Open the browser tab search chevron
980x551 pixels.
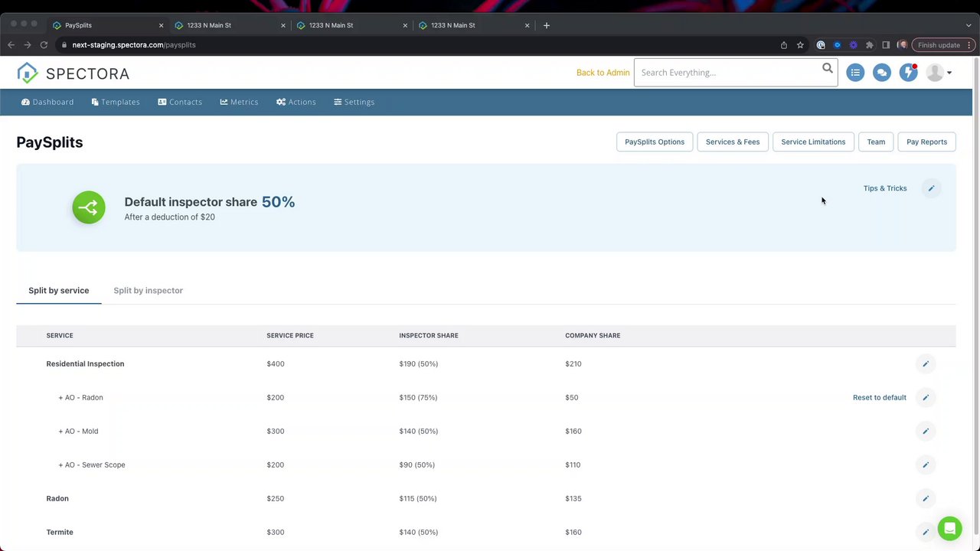point(969,25)
